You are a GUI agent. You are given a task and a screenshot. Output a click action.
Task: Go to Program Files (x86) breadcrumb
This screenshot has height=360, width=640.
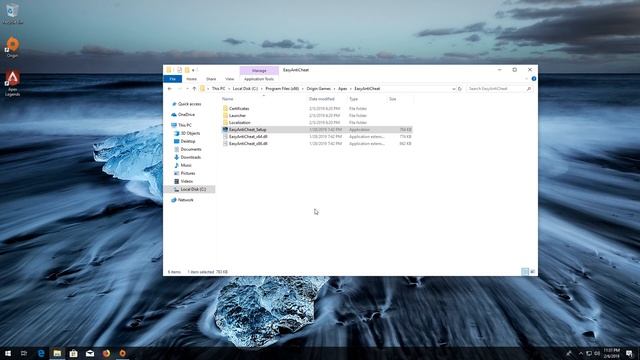tap(282, 89)
